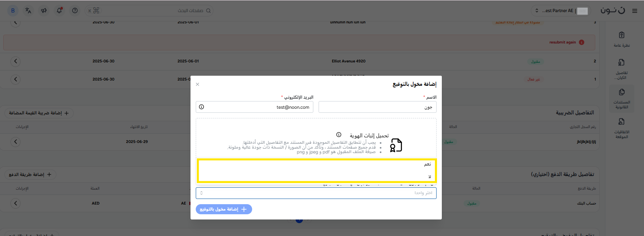Click the info icon beside تحميل إثبات الهوية

pos(339,135)
